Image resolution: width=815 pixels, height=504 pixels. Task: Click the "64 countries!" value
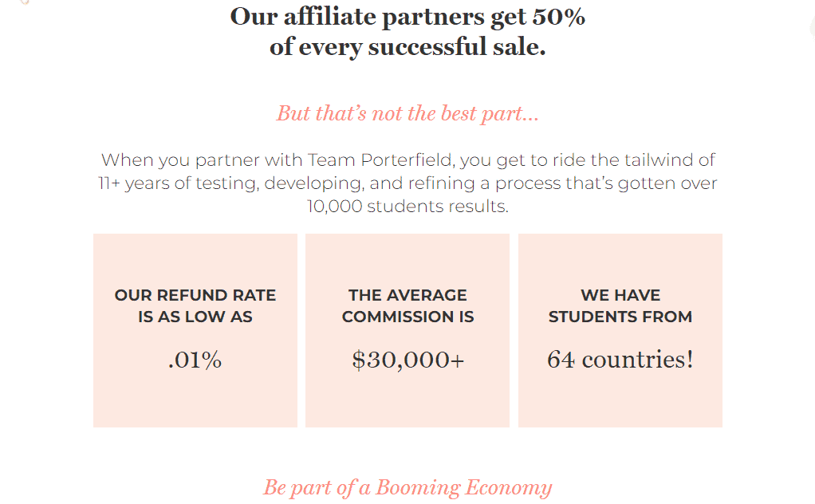click(x=620, y=360)
